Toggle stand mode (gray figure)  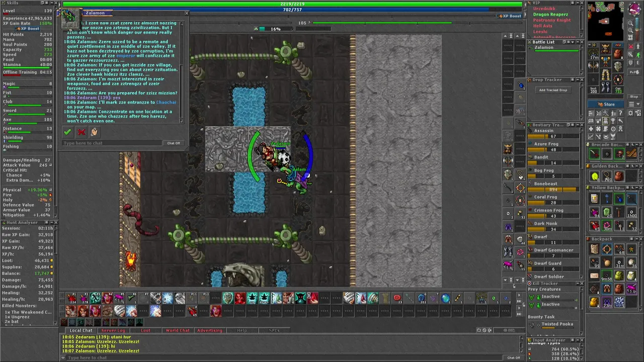pos(638,46)
